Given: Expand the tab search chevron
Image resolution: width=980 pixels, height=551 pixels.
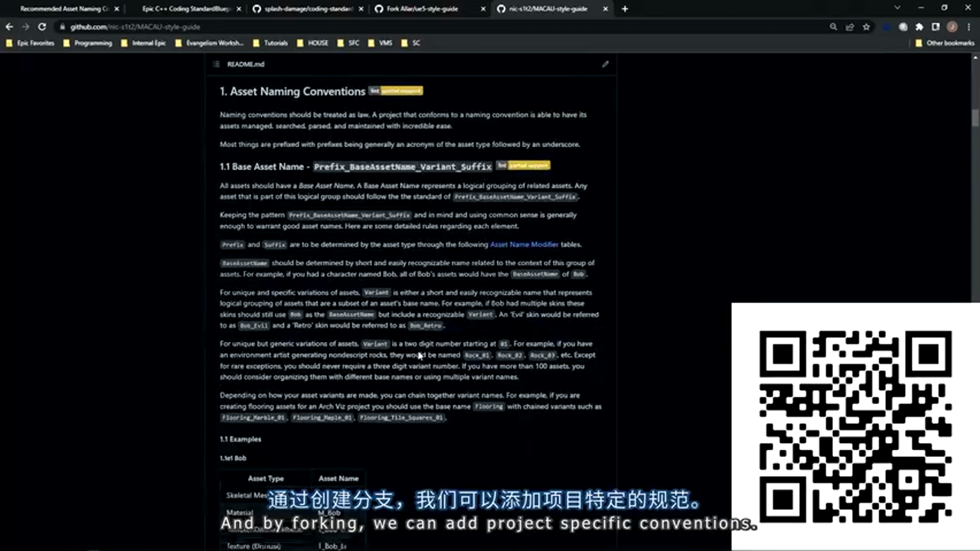Looking at the screenshot, I should point(897,8).
